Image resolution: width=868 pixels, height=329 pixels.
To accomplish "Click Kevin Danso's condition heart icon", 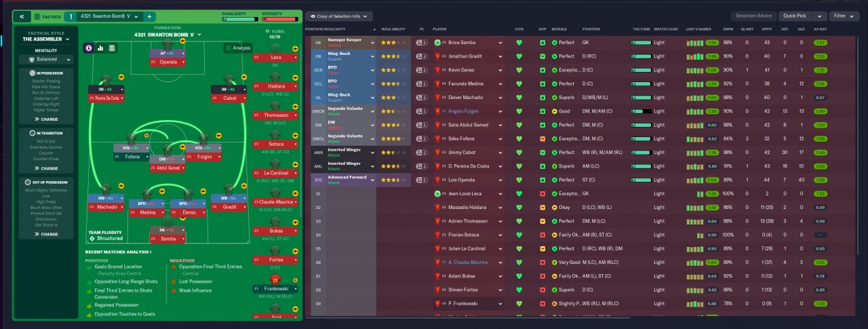I will 519,70.
